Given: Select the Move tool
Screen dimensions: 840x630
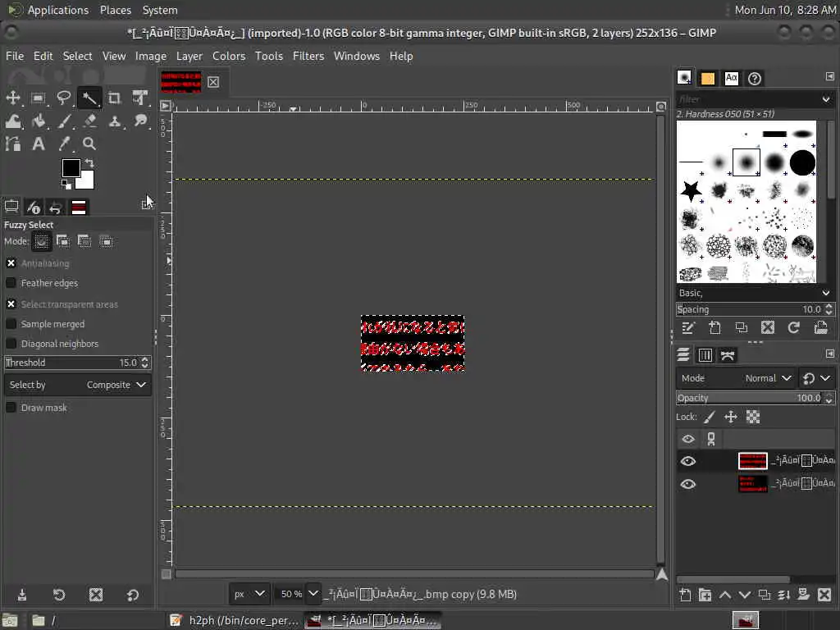Looking at the screenshot, I should coord(13,98).
